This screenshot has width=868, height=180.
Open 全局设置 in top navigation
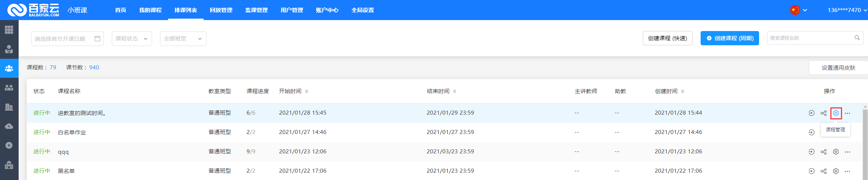363,10
